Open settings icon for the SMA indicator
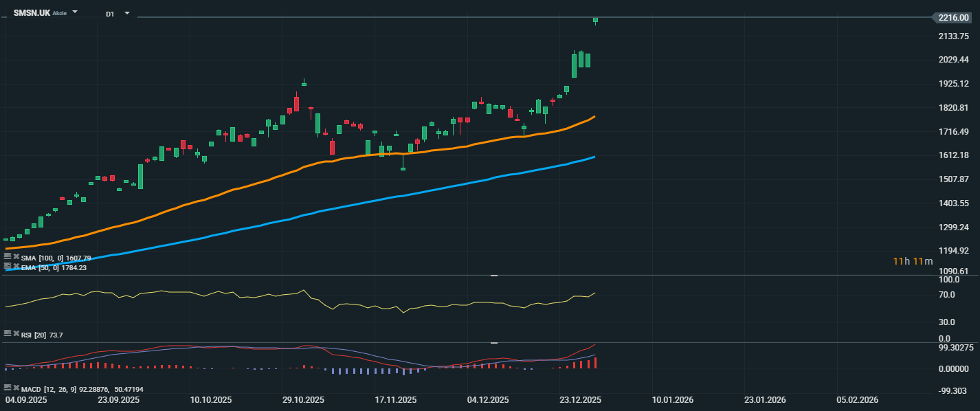This screenshot has height=411, width=980. point(8,257)
